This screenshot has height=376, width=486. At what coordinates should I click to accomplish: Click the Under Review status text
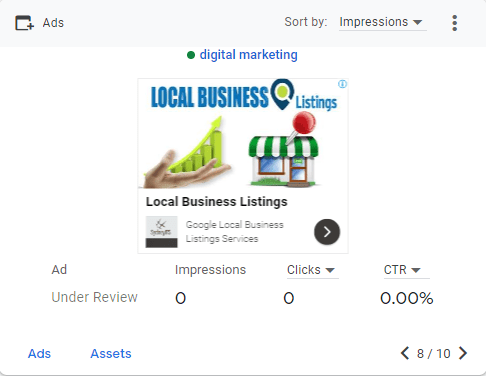(x=94, y=297)
